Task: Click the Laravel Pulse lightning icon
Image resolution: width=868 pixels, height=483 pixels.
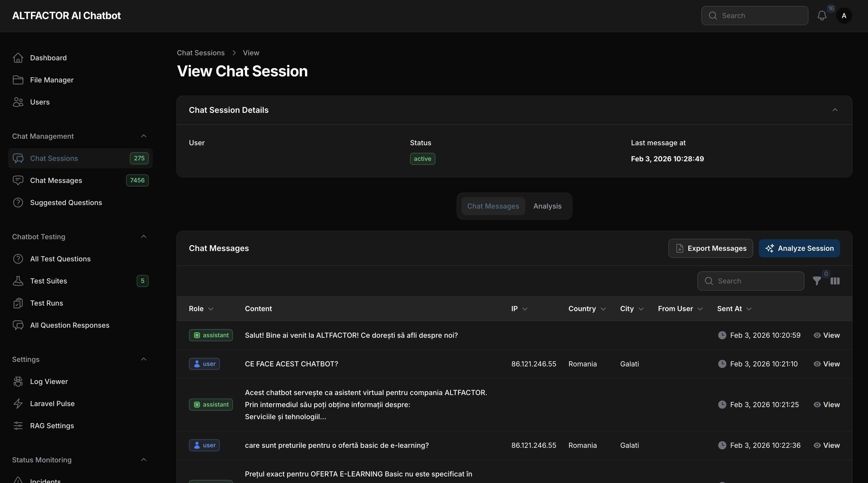Action: (x=18, y=403)
